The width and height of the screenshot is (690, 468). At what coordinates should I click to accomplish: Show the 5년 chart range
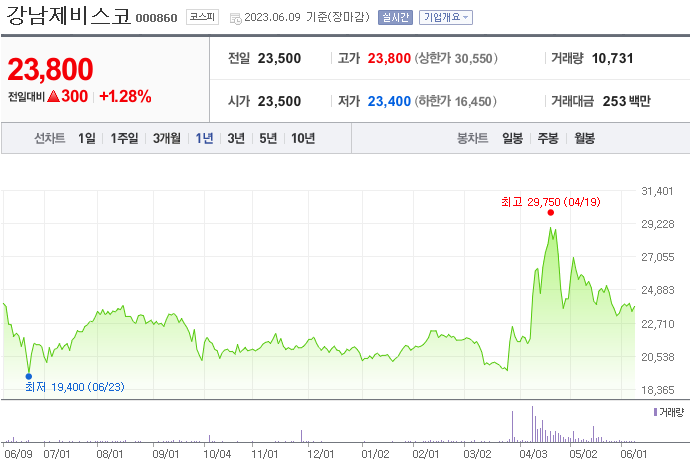pyautogui.click(x=268, y=139)
